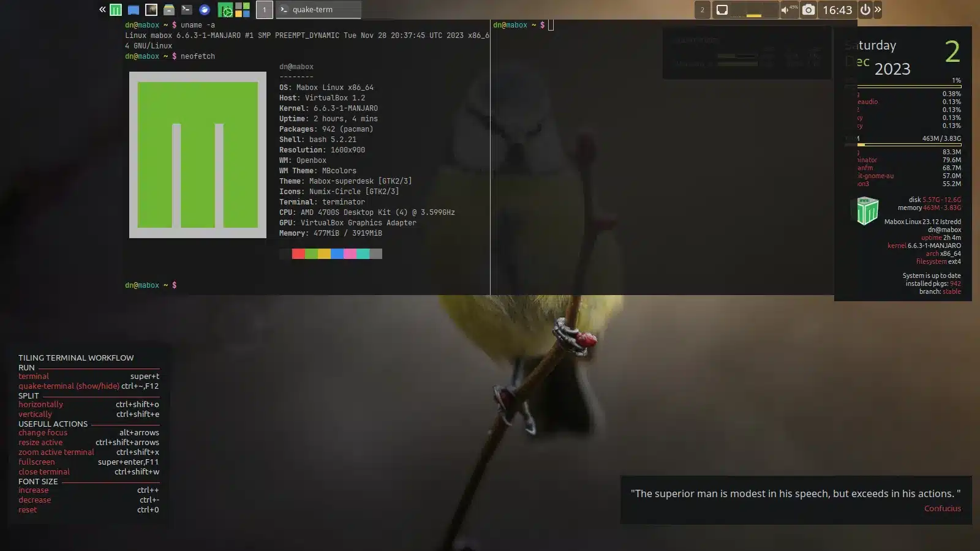Viewport: 980px width, 551px height.
Task: Open the Mabox main menu icon
Action: (115, 10)
